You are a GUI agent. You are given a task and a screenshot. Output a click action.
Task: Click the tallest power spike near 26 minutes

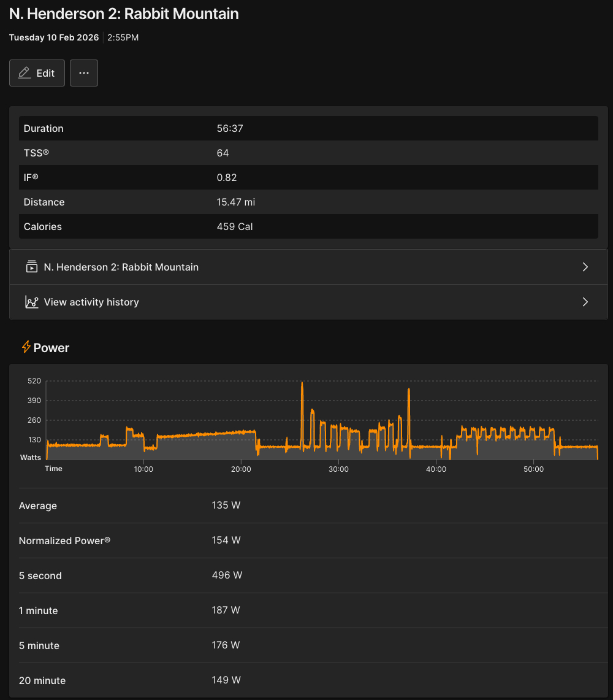(x=302, y=385)
